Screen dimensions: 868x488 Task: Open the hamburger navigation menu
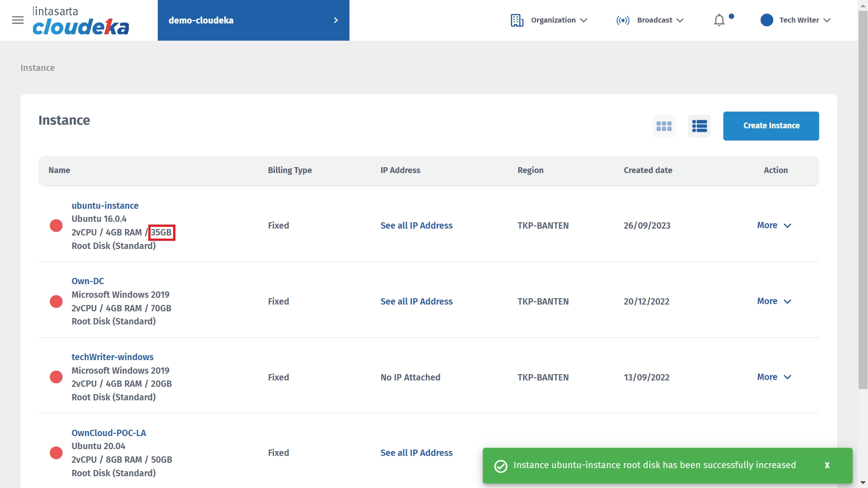(18, 20)
